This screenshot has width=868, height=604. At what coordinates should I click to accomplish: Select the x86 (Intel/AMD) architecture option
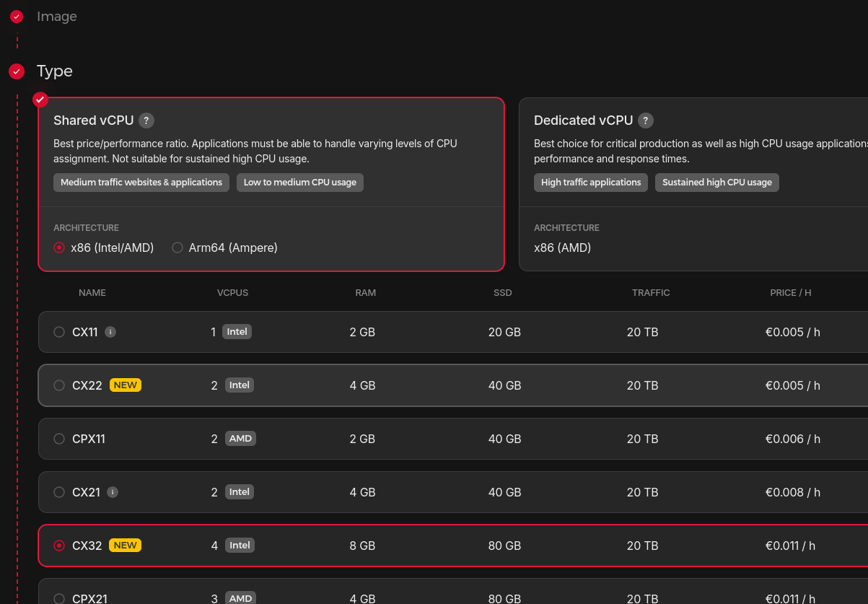tap(59, 248)
